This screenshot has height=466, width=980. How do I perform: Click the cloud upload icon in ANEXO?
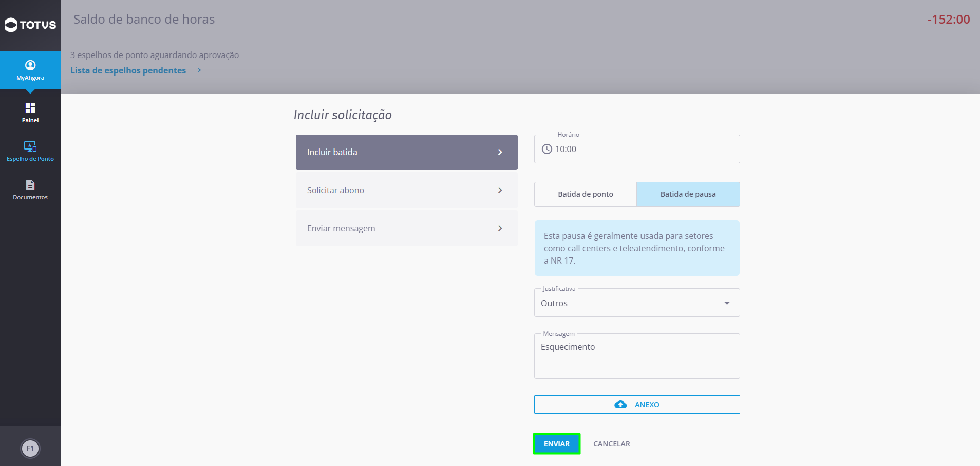click(620, 405)
